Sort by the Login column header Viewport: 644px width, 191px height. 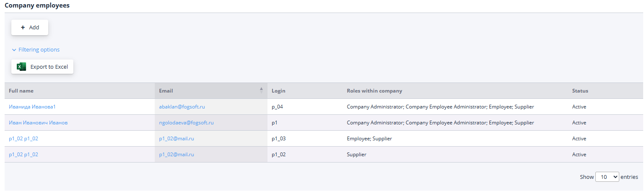tap(278, 91)
